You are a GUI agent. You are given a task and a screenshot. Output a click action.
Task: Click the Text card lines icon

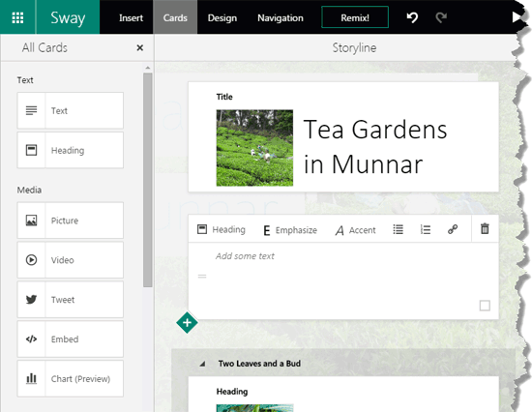pyautogui.click(x=31, y=110)
